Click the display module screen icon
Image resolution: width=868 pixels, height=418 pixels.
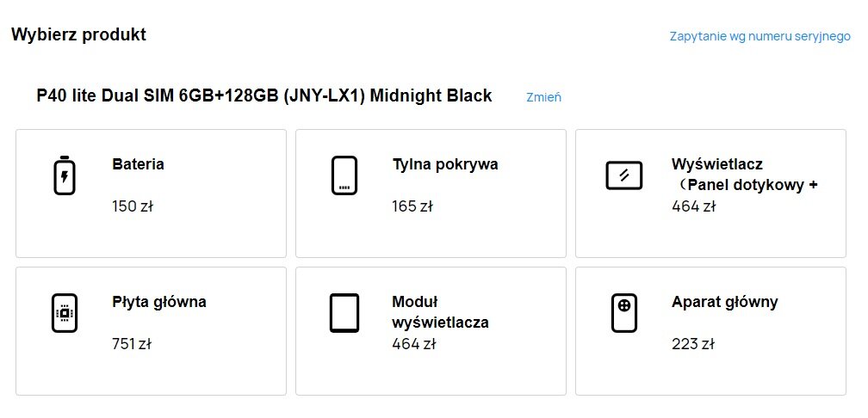344,313
